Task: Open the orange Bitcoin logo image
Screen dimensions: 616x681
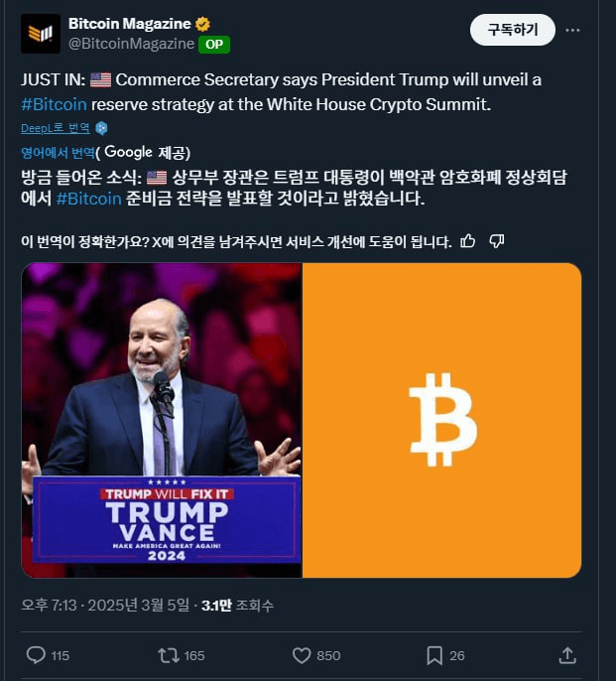Action: 442,420
